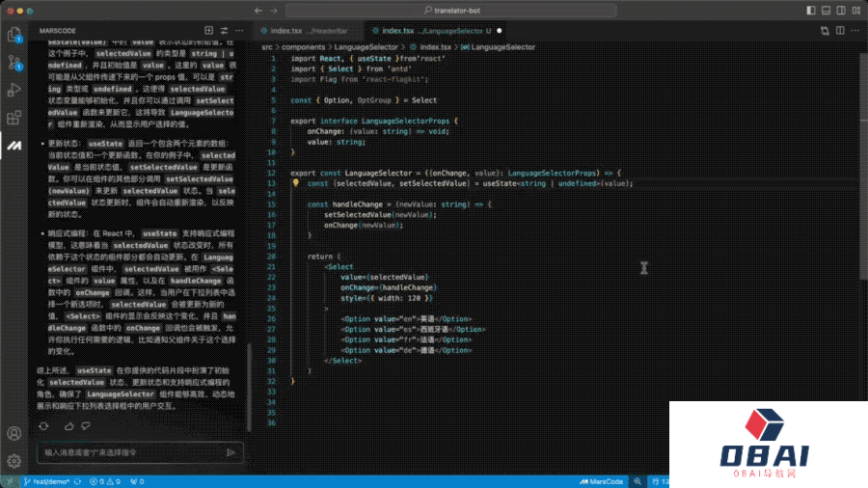Image resolution: width=868 pixels, height=488 pixels.
Task: Open the Extensions view
Action: pos(14,118)
